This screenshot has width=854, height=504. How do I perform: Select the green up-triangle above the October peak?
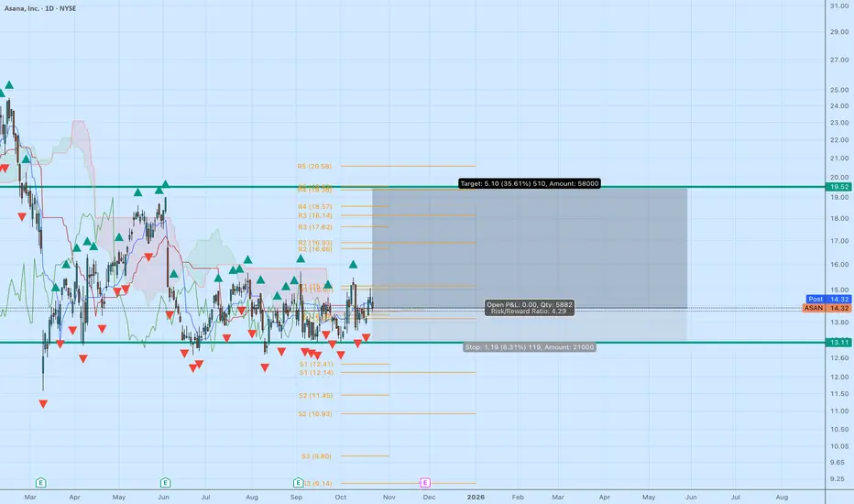click(x=353, y=265)
